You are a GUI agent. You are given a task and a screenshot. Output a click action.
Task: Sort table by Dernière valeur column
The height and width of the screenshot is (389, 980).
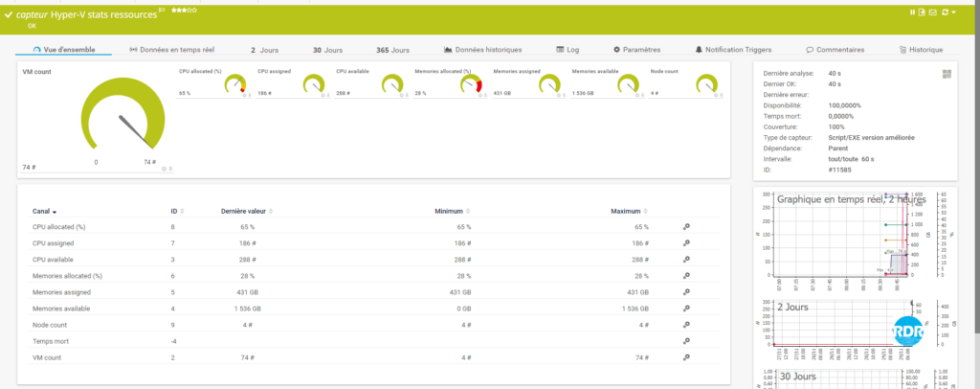(245, 211)
